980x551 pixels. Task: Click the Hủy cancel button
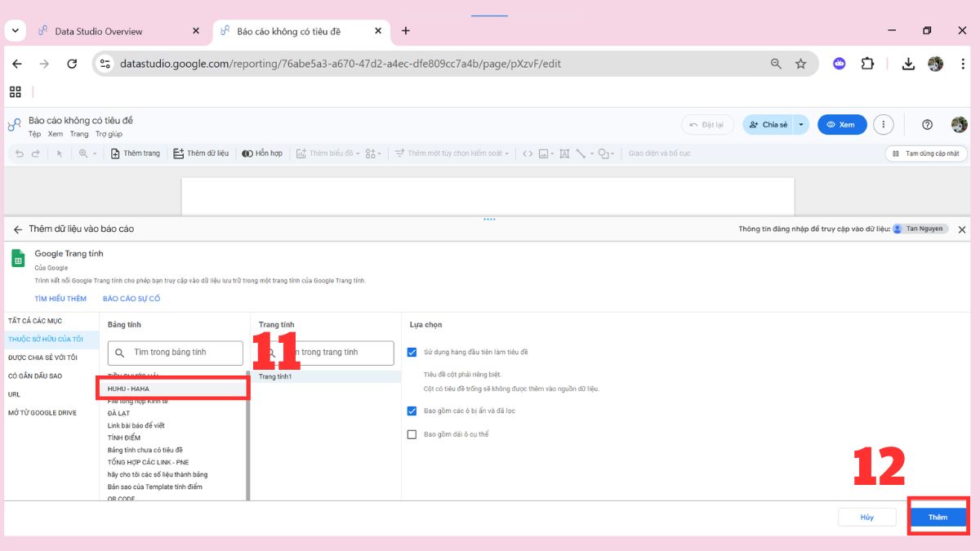tap(866, 518)
